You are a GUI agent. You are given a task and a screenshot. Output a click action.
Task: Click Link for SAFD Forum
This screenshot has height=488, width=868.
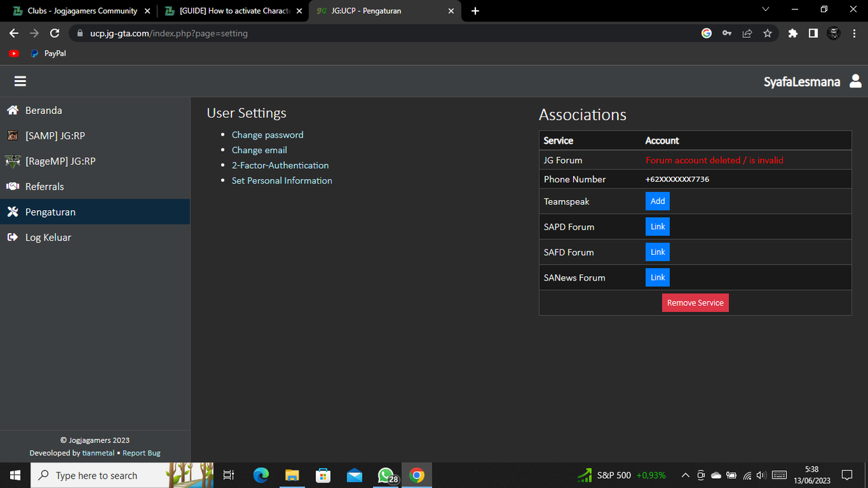point(658,252)
